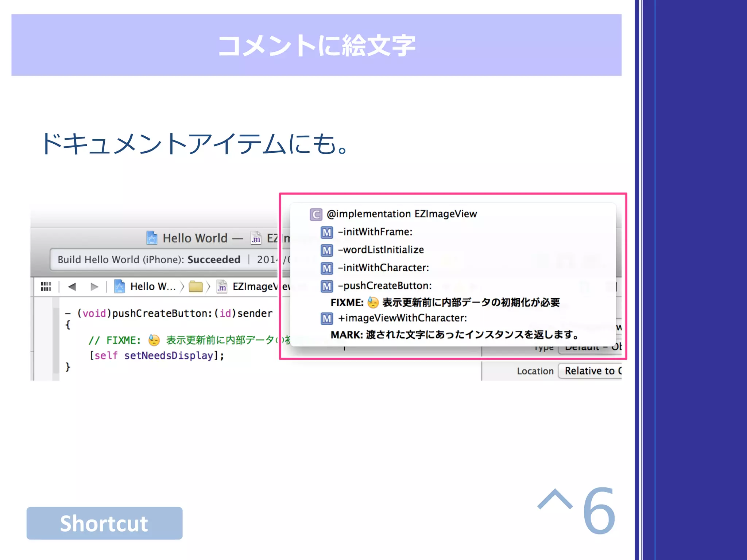Click the pushCreateButton method declaration line
The height and width of the screenshot is (560, 747).
pyautogui.click(x=169, y=314)
